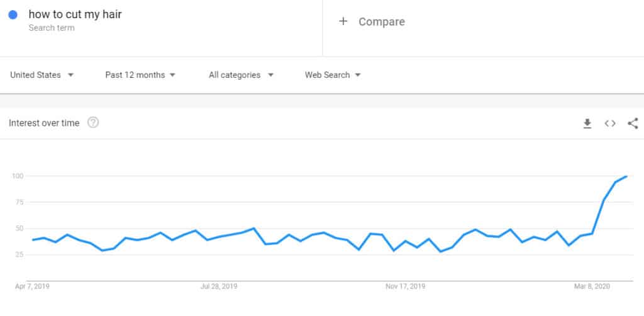
Task: Click the 100 peak point on chart
Action: point(626,176)
